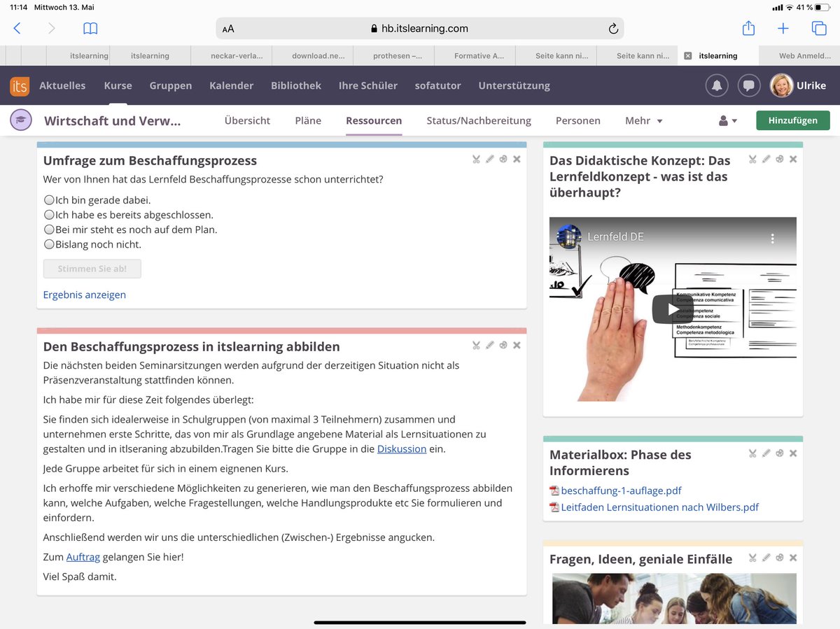Image resolution: width=840 pixels, height=629 pixels.
Task: Expand the Mehr dropdown menu
Action: point(644,120)
